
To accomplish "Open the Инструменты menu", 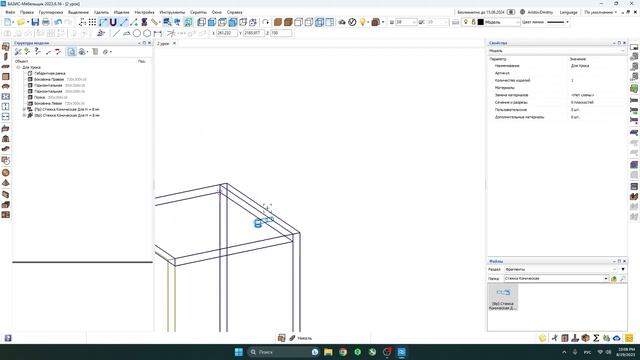I will (172, 12).
